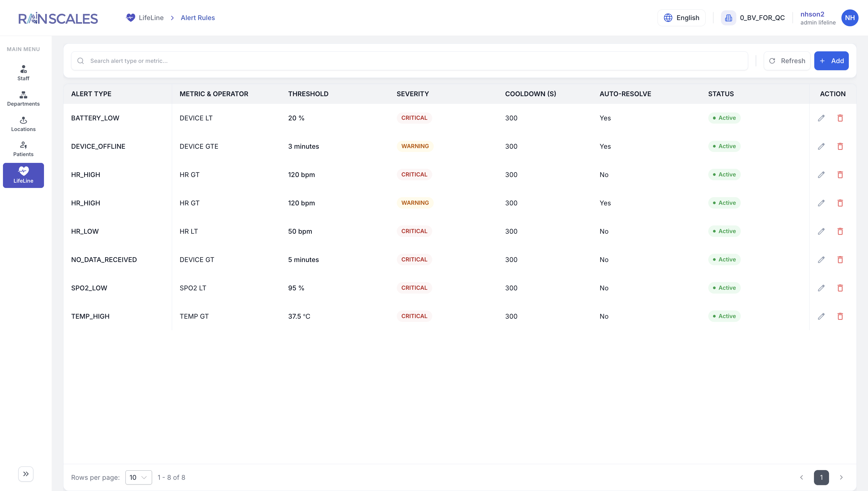Click the WARNING badge on DEVICE_OFFLINE row
Viewport: 868px width, 491px height.
coord(415,146)
